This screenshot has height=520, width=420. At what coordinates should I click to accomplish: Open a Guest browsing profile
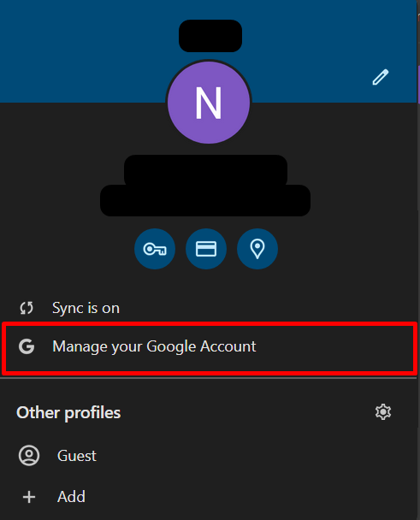point(209,455)
